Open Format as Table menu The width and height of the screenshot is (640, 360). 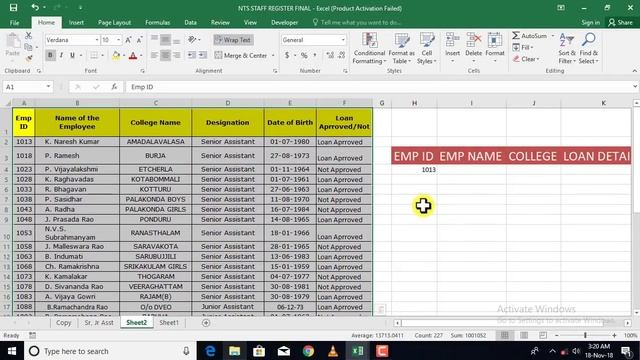pyautogui.click(x=401, y=48)
